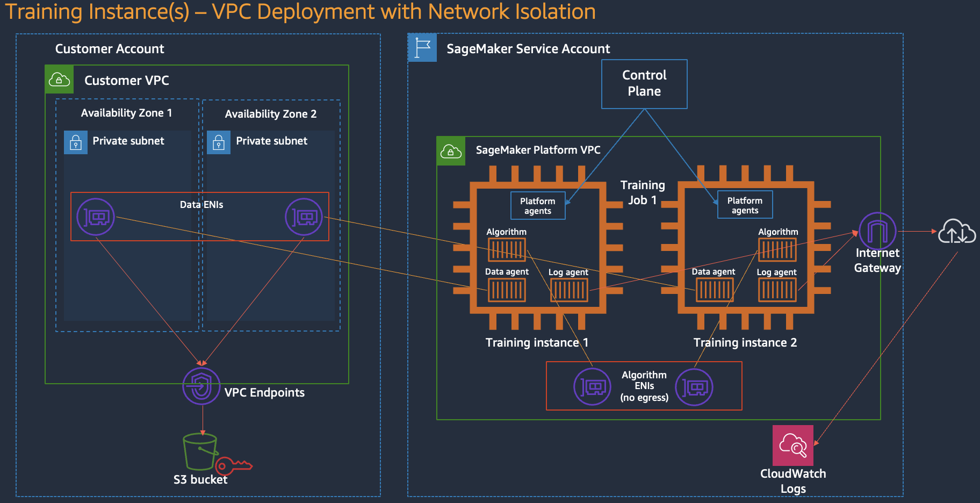Click the "Training Job 1" label
Viewport: 980px width, 503px height.
click(x=643, y=192)
